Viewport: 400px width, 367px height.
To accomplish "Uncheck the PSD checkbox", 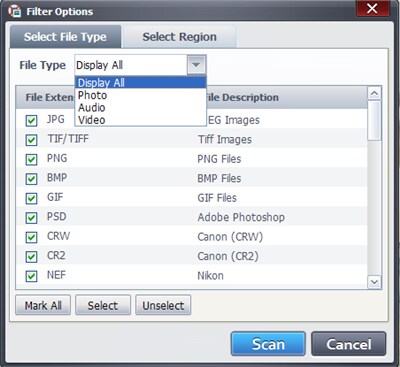I will [x=31, y=218].
